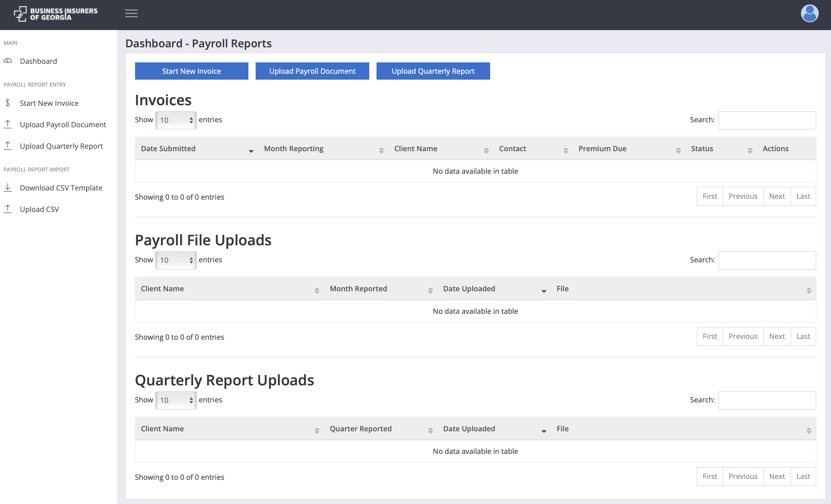
Task: Click Next in Payroll File Uploads pagination
Action: pos(777,336)
